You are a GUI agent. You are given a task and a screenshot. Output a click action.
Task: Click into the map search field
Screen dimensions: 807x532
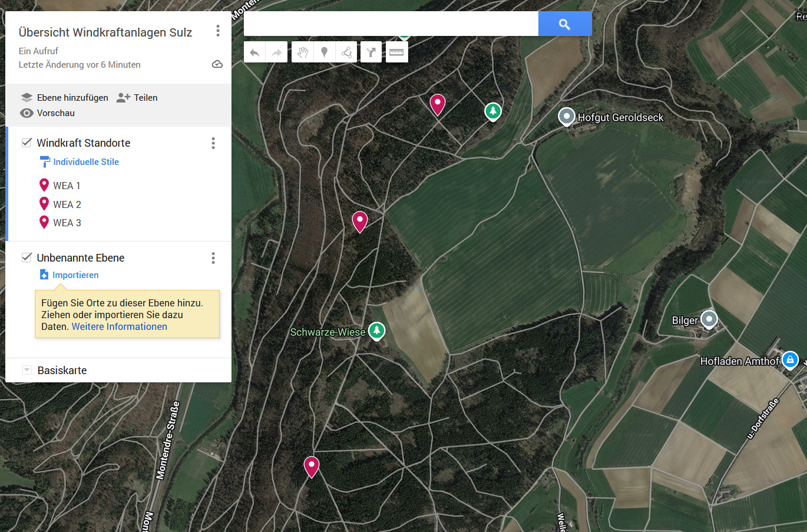(391, 24)
